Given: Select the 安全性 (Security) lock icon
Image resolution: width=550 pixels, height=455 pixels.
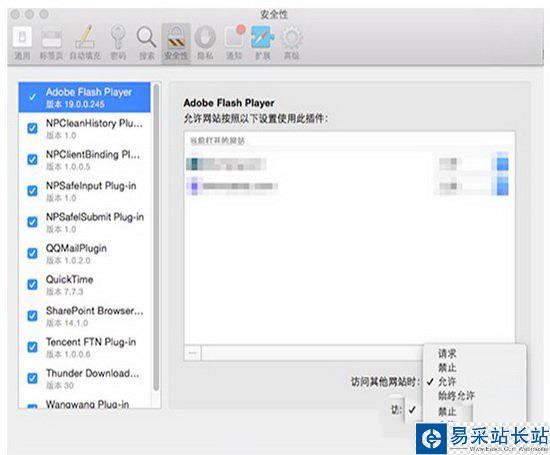Looking at the screenshot, I should [x=176, y=43].
